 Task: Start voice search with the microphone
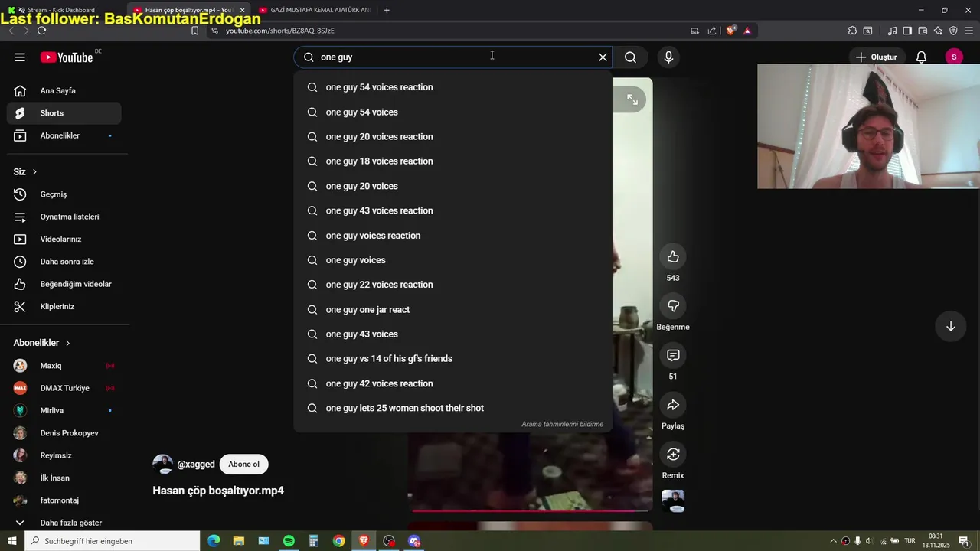click(x=668, y=57)
